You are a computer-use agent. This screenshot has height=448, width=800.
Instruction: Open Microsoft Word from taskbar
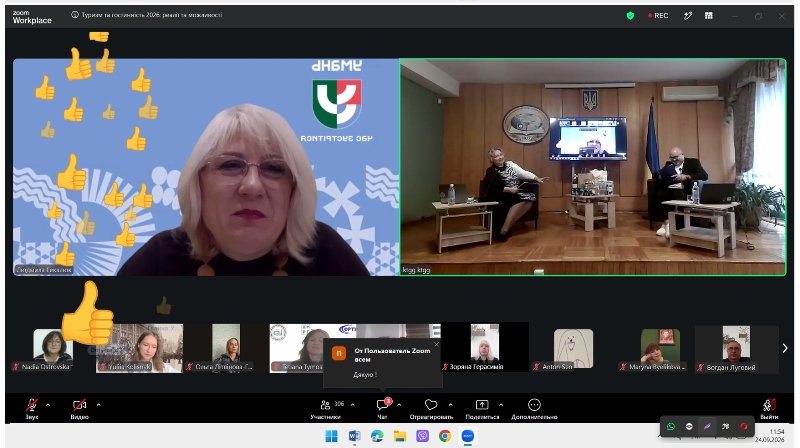pyautogui.click(x=354, y=436)
